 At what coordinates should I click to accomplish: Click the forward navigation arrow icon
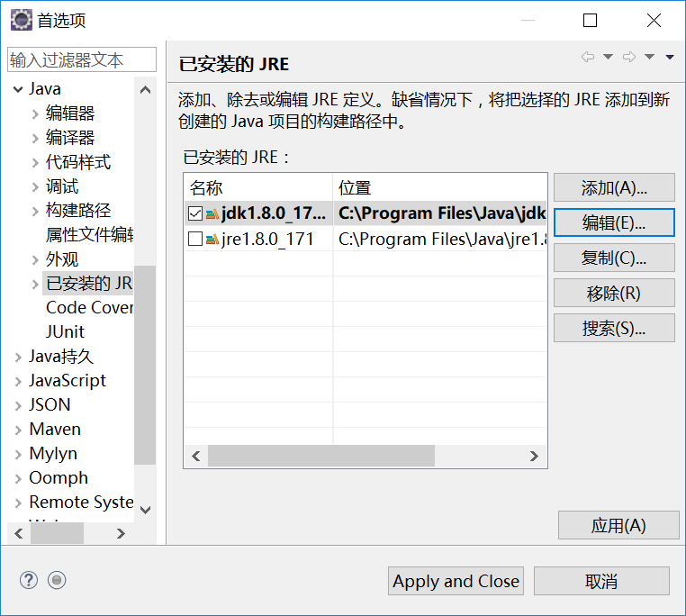pyautogui.click(x=629, y=57)
